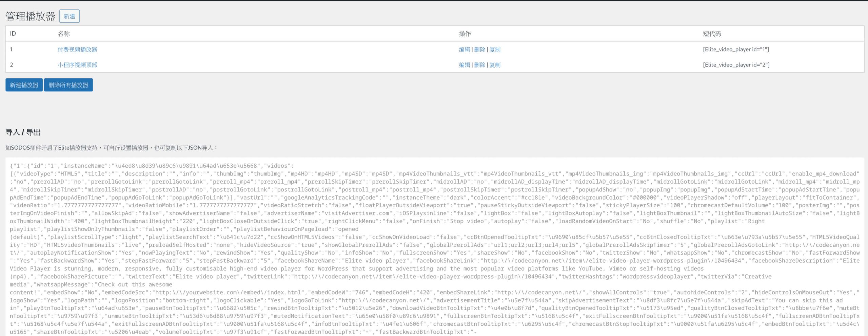Click 复制 for the 付费视频播放器 row
868x336 pixels.
click(495, 50)
